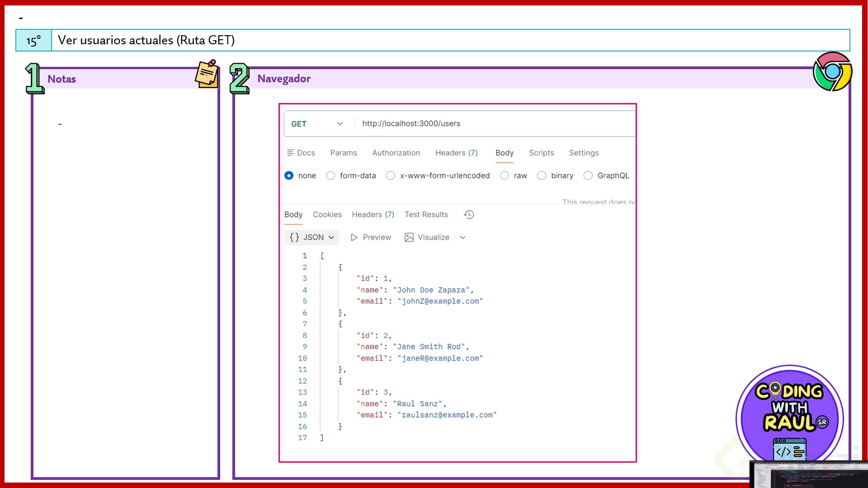Select the raw body option
Viewport: 868px width, 488px height.
(x=505, y=175)
